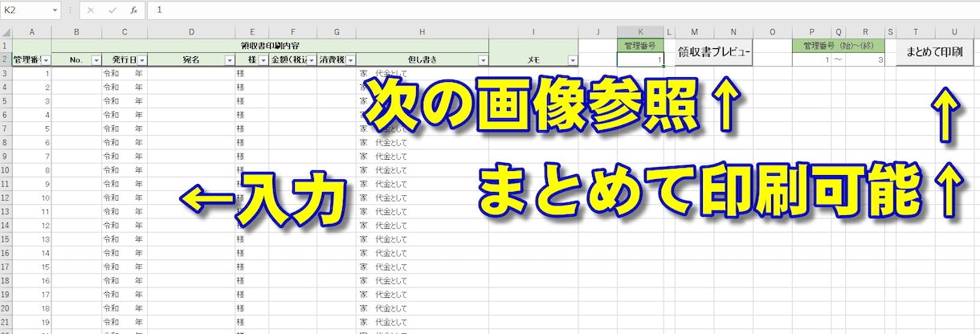980x334 pixels.
Task: Select row 3 header
Action: (6, 74)
